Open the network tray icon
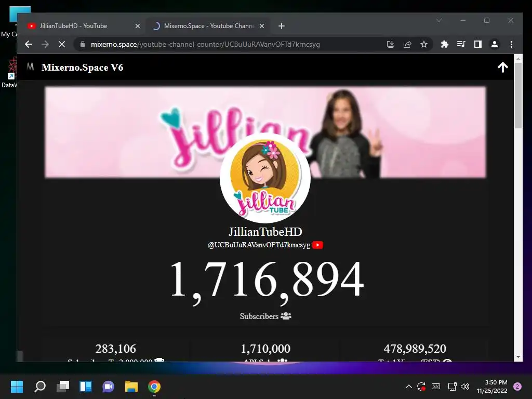 (x=452, y=387)
